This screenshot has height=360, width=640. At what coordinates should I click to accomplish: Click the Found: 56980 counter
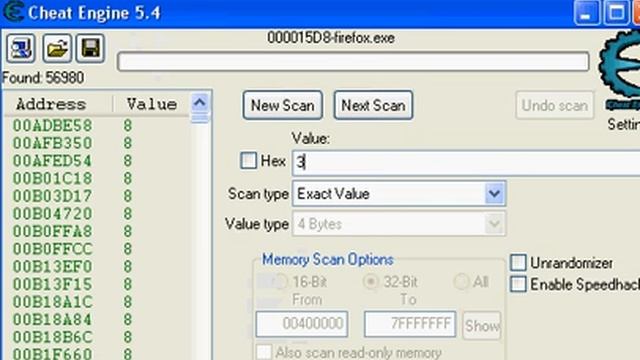pos(43,78)
